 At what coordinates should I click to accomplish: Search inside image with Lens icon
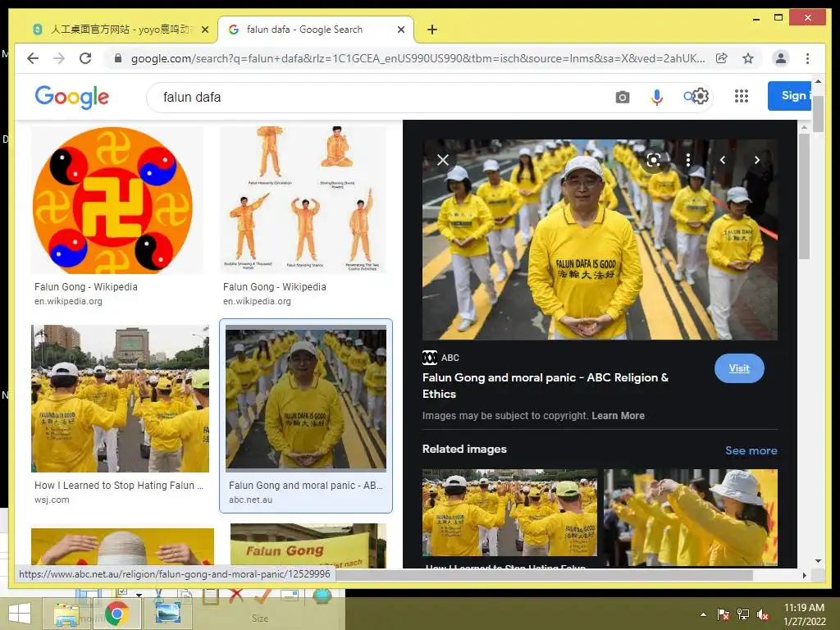pos(654,160)
